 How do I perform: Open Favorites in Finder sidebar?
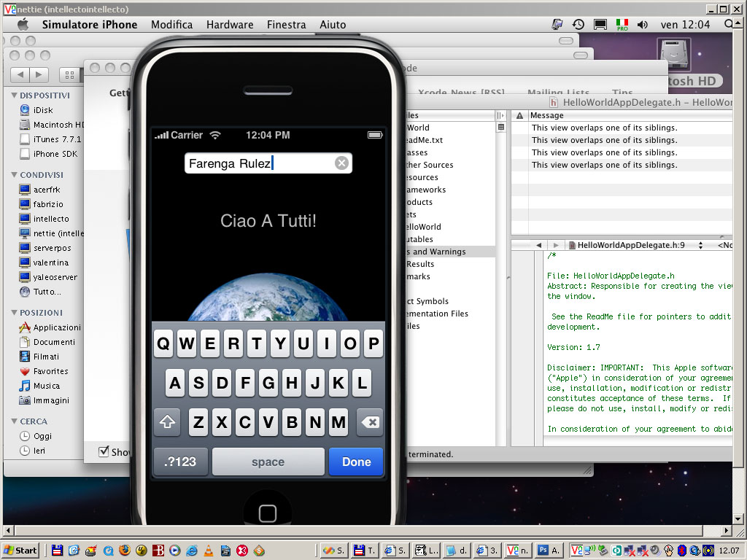(x=44, y=371)
